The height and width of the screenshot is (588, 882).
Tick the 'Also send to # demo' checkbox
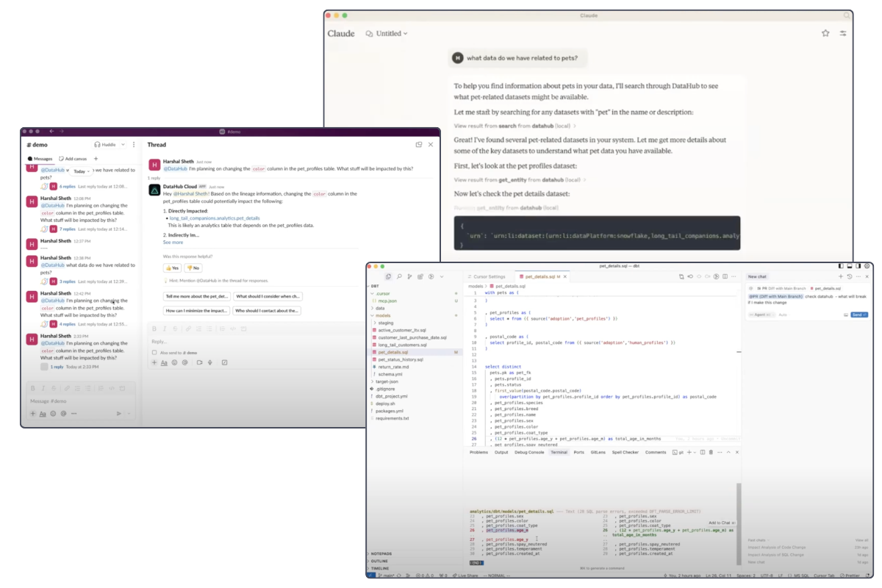[154, 353]
